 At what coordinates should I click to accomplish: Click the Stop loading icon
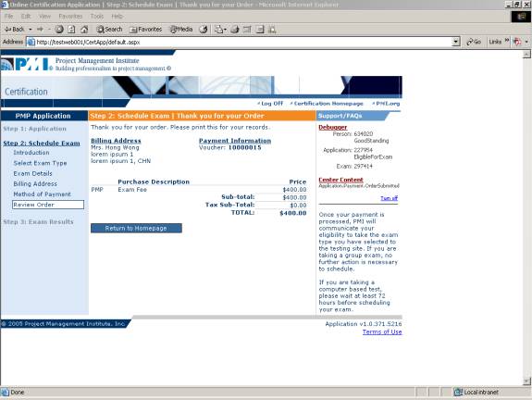(59, 30)
